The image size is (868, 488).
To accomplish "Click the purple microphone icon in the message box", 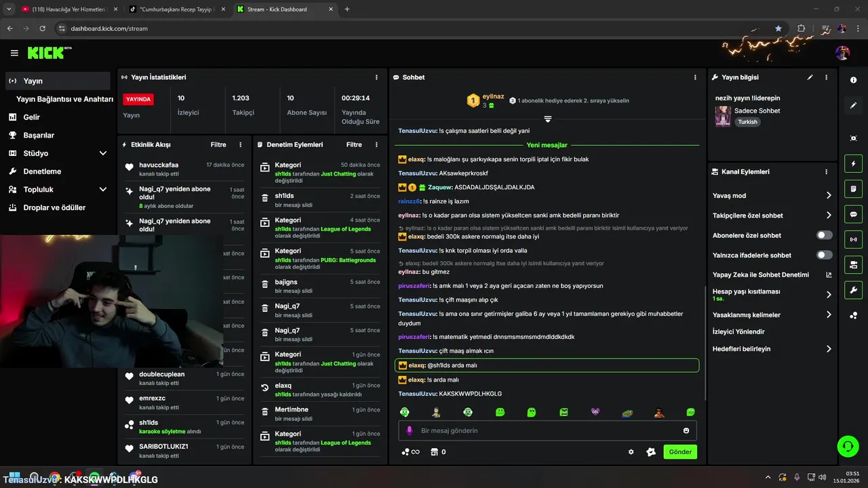I will [410, 430].
